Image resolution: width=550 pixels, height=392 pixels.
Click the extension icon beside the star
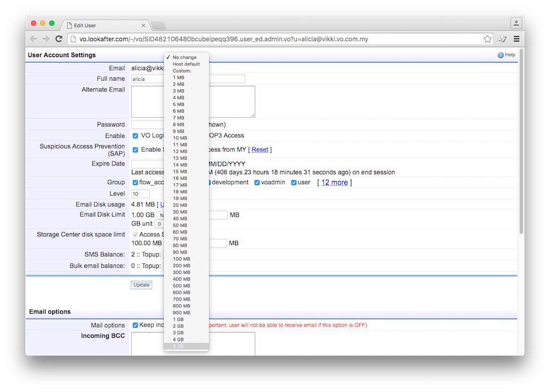pos(502,39)
